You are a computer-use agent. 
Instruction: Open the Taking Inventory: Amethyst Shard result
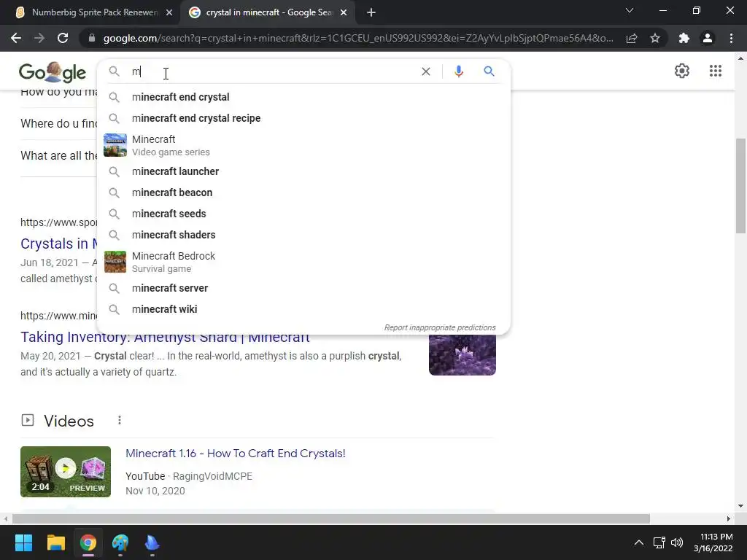(165, 337)
